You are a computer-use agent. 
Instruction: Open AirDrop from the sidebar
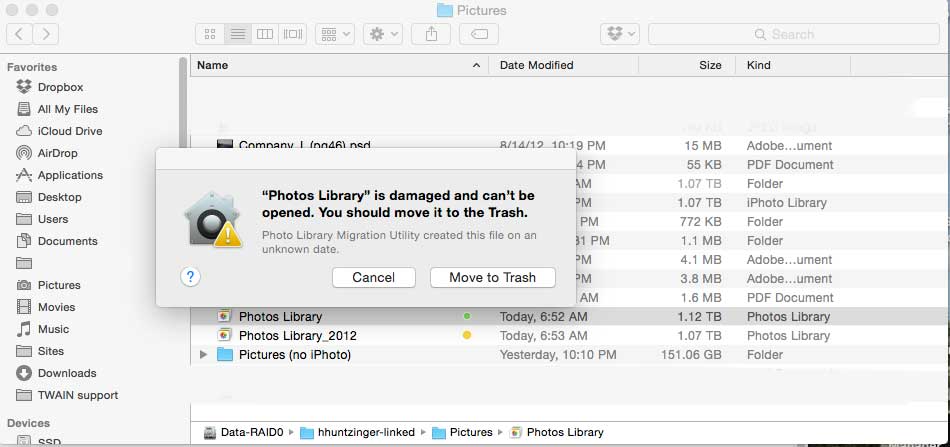point(57,153)
